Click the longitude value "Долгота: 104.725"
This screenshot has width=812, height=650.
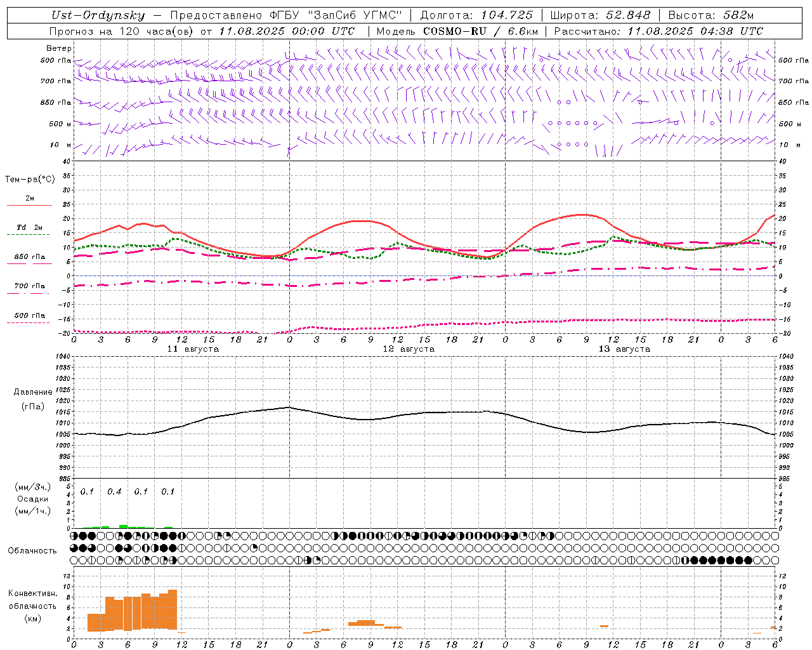click(476, 15)
